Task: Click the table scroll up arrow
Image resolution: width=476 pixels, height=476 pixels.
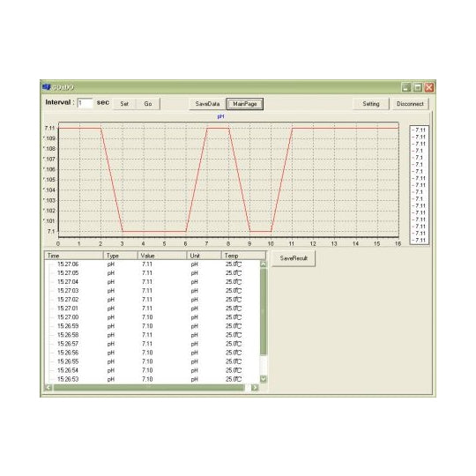Action: tap(264, 264)
